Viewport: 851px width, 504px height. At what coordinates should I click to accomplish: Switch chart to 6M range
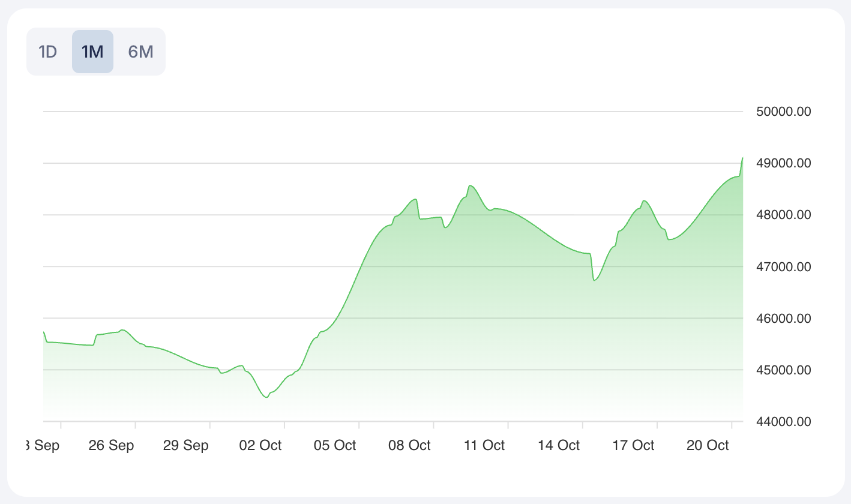coord(140,52)
